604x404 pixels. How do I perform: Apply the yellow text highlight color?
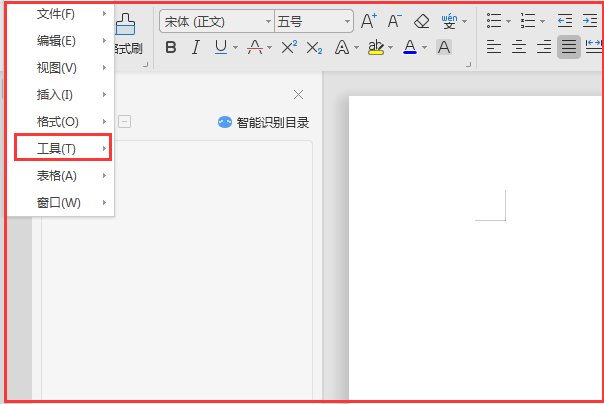pos(376,48)
